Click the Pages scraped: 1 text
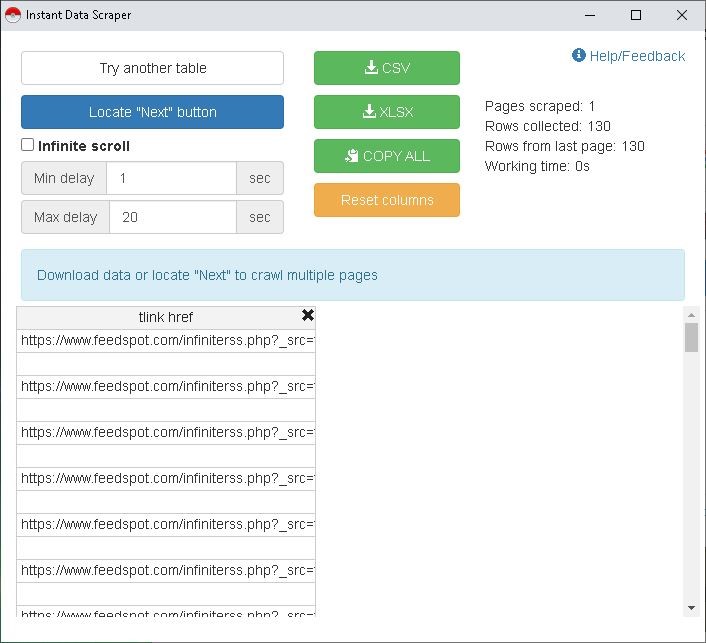Viewport: 706px width, 643px height. pyautogui.click(x=540, y=106)
